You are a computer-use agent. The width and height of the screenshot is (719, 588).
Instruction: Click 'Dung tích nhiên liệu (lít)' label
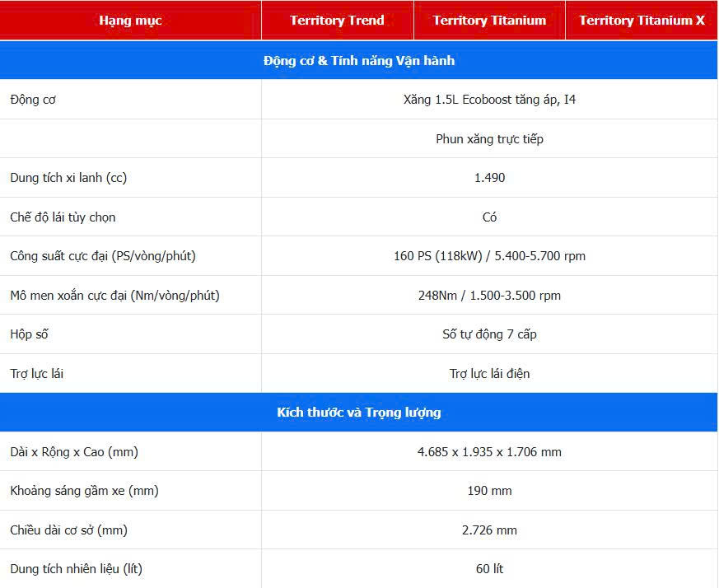[x=76, y=569]
